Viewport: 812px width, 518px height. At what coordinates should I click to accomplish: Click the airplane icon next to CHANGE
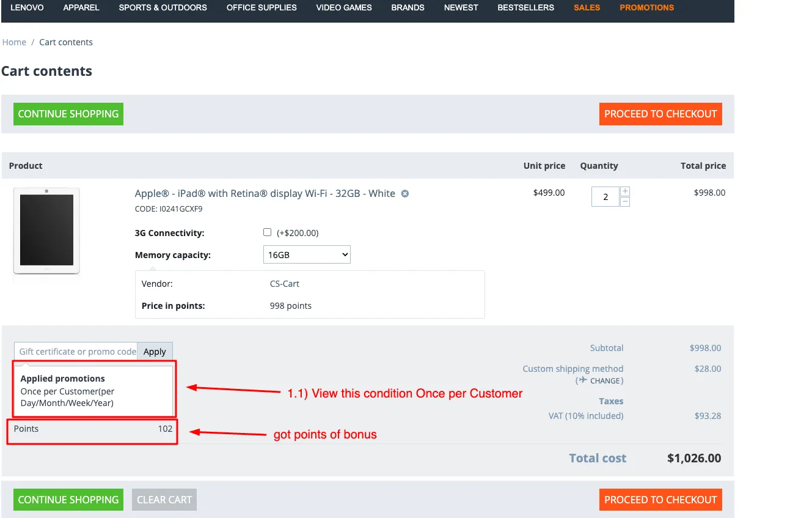[x=583, y=380]
